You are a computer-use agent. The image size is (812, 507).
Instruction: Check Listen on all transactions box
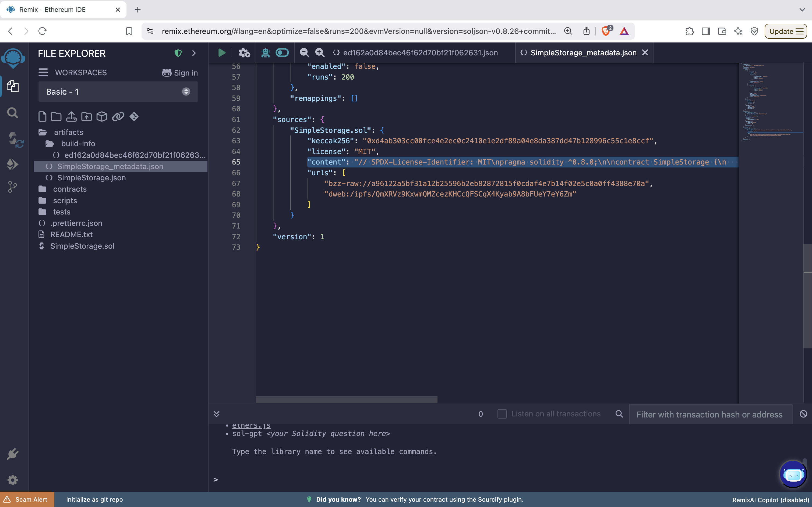pos(502,414)
